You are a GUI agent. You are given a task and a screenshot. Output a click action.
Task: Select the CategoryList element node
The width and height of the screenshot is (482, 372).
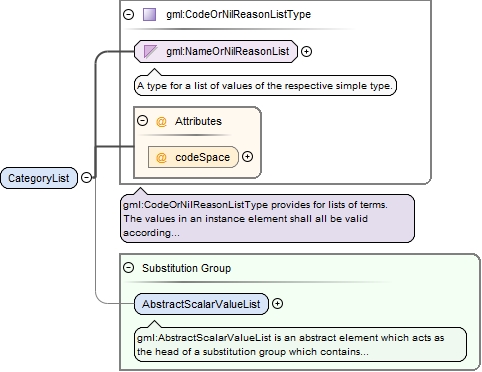point(39,178)
